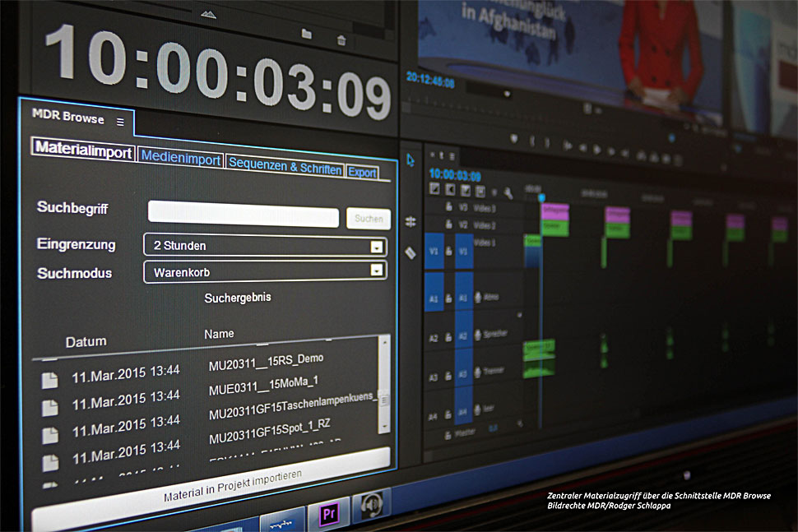The width and height of the screenshot is (798, 532).
Task: Click file icon of the Taschenlampenkuens row
Action: point(50,435)
